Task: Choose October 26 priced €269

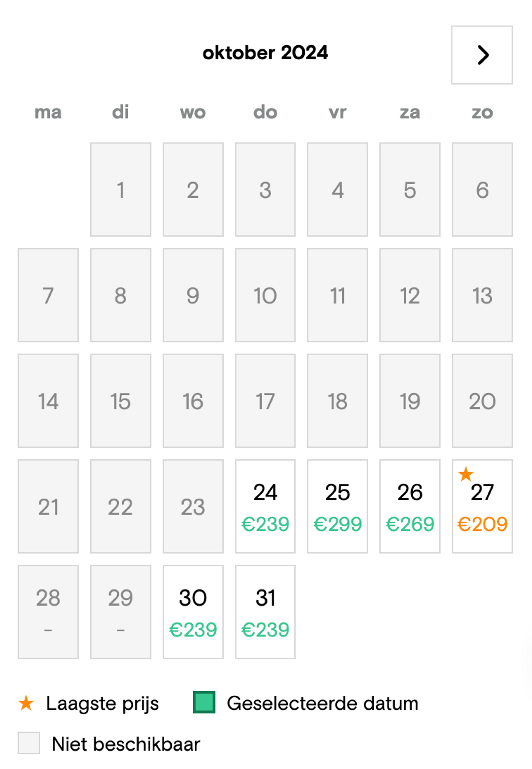Action: pyautogui.click(x=410, y=506)
